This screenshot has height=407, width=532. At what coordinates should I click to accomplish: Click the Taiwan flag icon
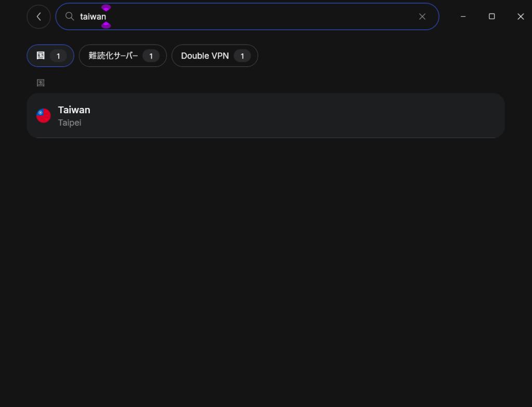coord(44,116)
